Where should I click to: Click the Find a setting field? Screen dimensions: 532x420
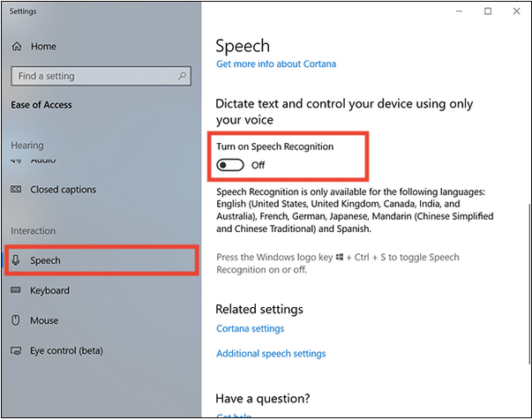[101, 76]
